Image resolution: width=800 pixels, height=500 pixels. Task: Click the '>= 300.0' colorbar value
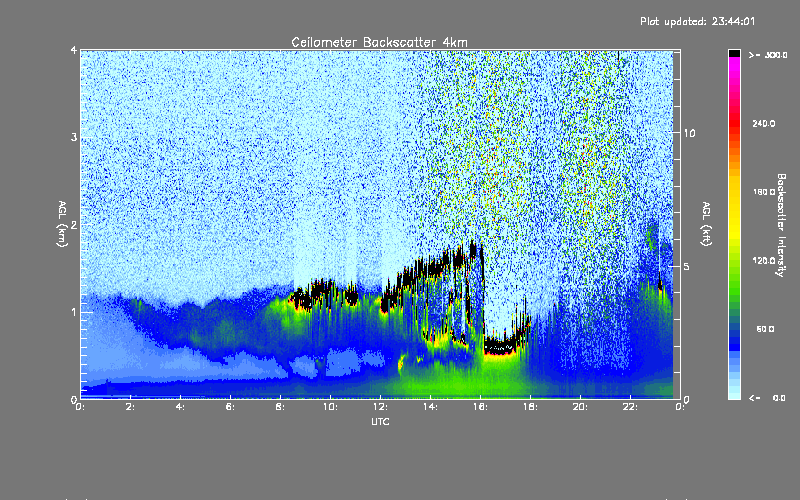tap(768, 55)
